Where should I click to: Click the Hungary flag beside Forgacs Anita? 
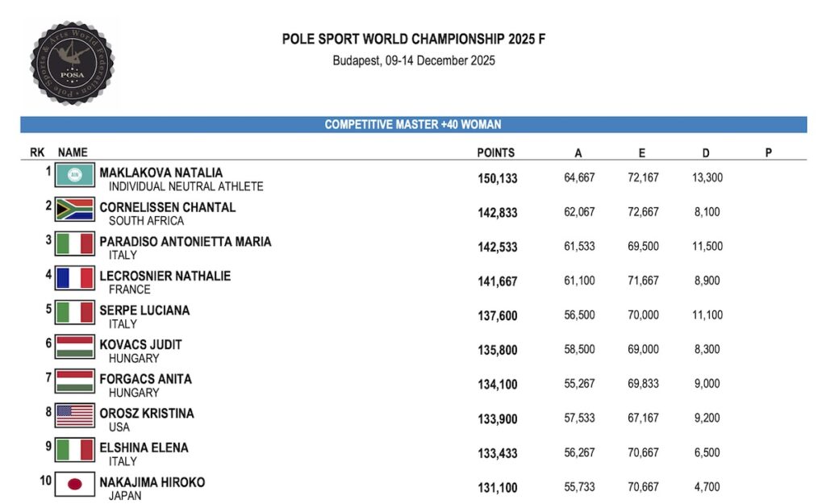pyautogui.click(x=75, y=381)
